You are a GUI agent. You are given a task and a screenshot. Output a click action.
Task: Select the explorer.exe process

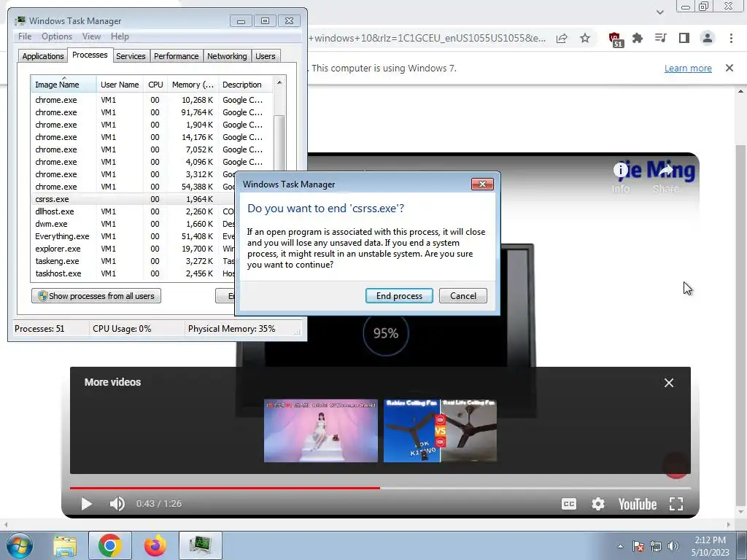[x=133, y=249]
